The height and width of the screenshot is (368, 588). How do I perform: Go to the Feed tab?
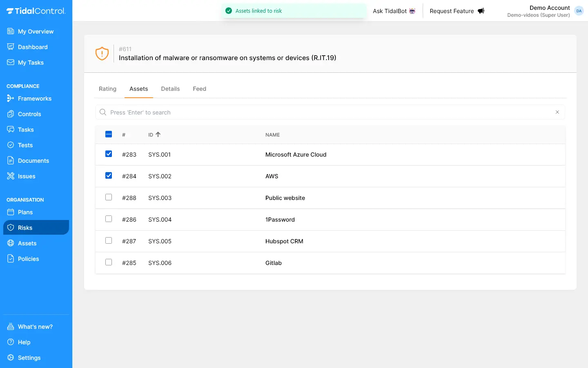coord(199,89)
